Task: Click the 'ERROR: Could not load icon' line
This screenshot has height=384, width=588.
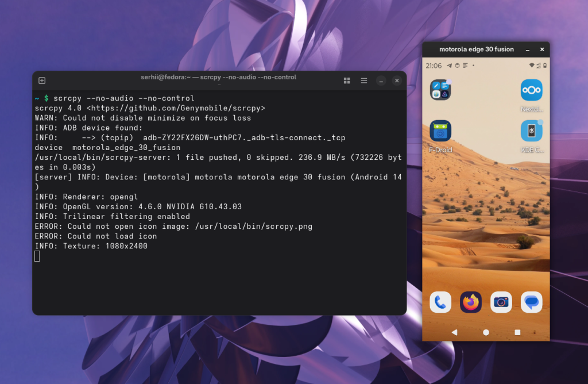Action: point(96,236)
